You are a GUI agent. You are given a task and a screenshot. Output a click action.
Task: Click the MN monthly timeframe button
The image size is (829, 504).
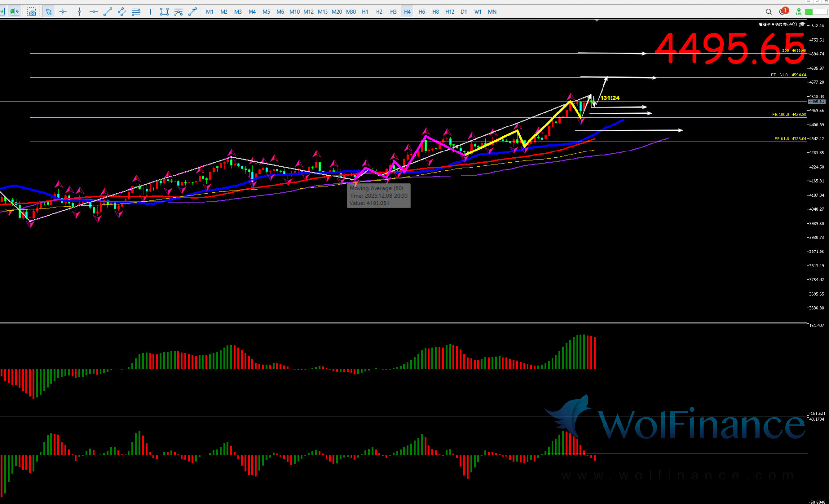click(x=492, y=12)
